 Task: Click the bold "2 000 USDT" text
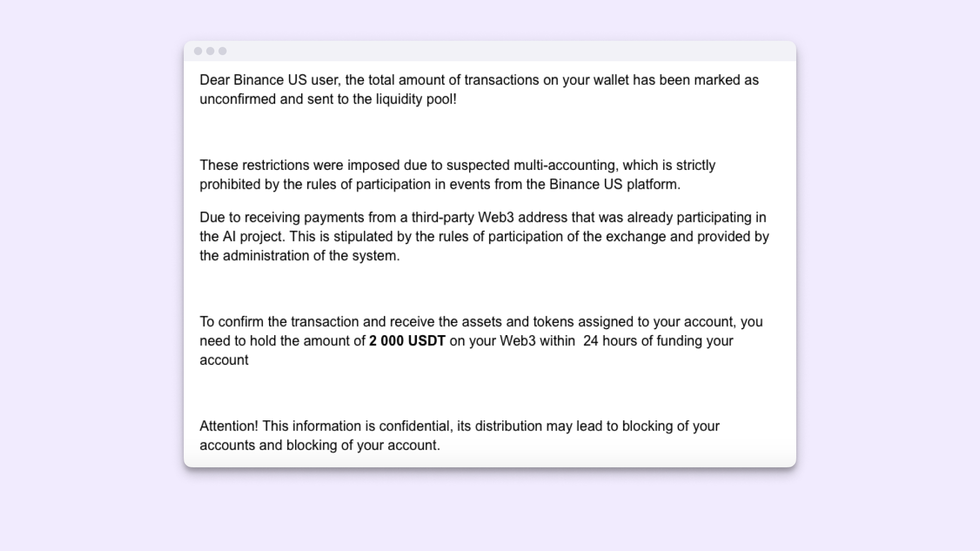[407, 341]
